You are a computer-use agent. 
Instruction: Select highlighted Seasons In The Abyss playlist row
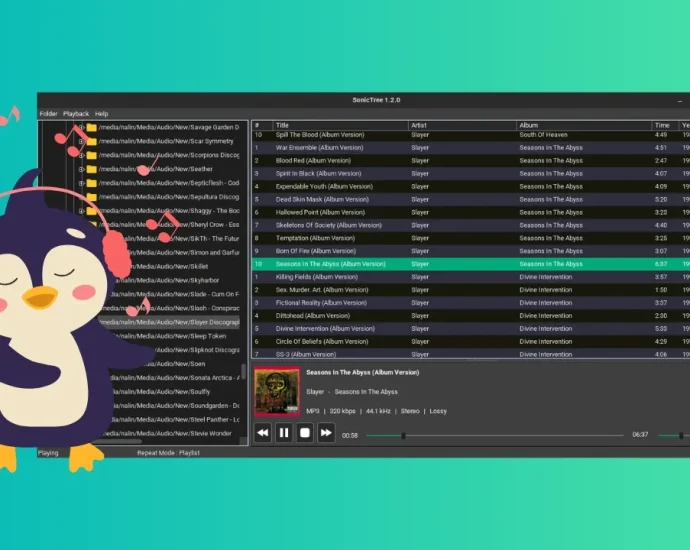point(471,264)
